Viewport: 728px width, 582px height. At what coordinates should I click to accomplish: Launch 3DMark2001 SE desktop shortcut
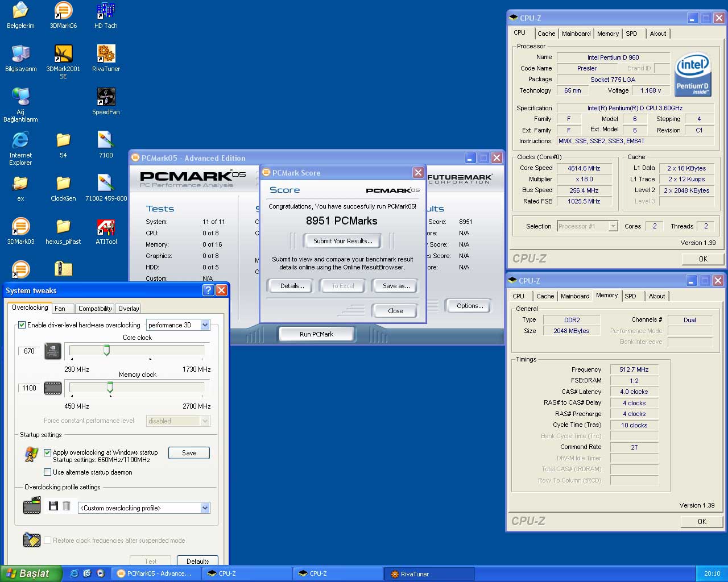pyautogui.click(x=63, y=62)
